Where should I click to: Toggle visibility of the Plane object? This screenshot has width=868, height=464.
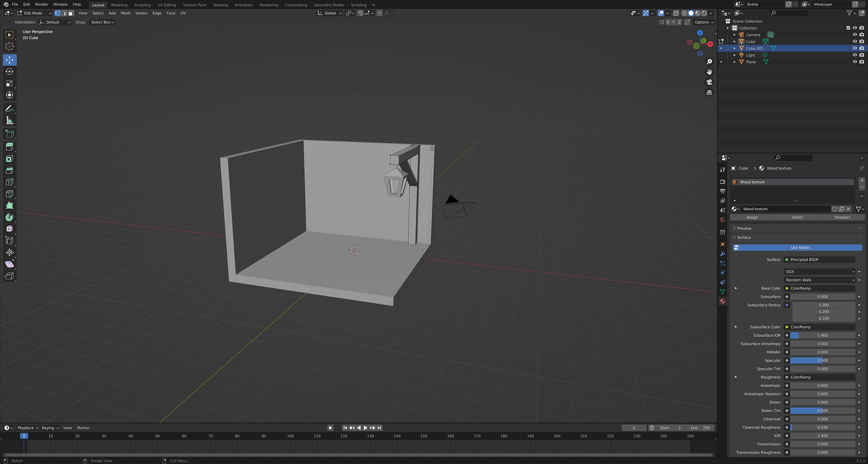coord(854,62)
